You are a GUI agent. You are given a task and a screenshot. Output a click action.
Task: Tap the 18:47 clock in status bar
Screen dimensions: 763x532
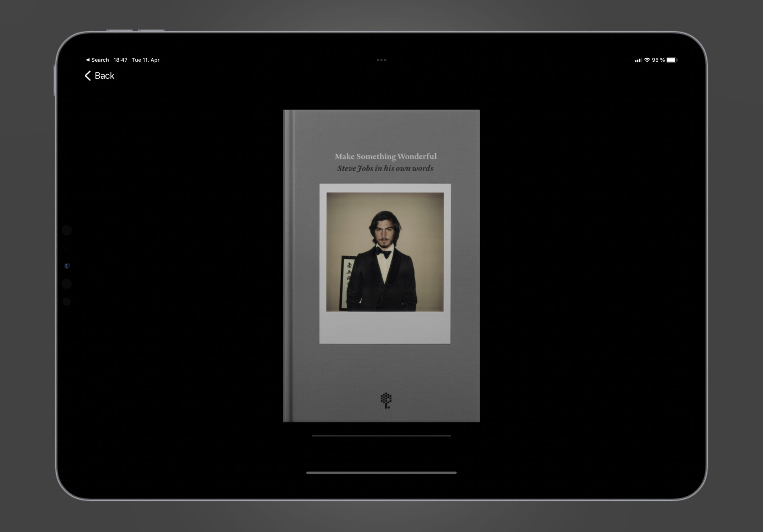coord(120,60)
